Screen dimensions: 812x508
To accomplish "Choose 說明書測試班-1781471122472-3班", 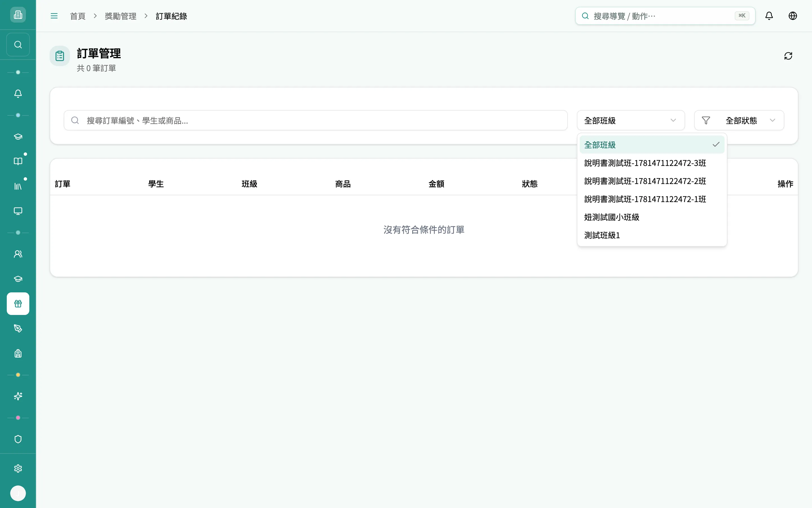I will 652,163.
